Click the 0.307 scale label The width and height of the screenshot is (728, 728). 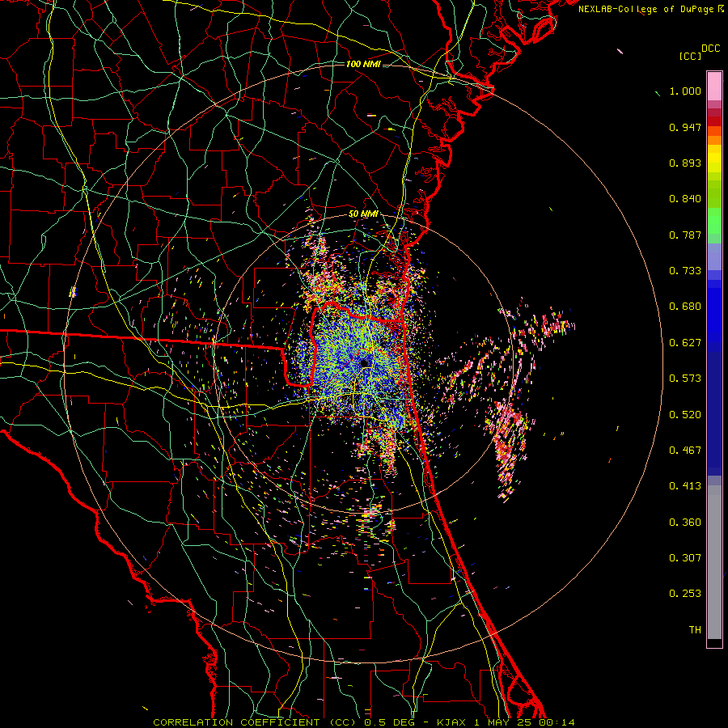tap(685, 558)
